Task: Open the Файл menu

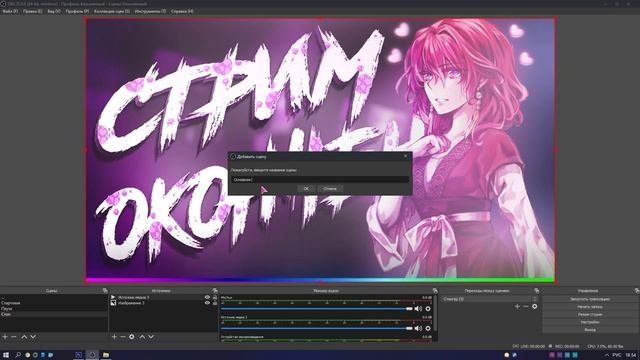Action: (x=10, y=11)
